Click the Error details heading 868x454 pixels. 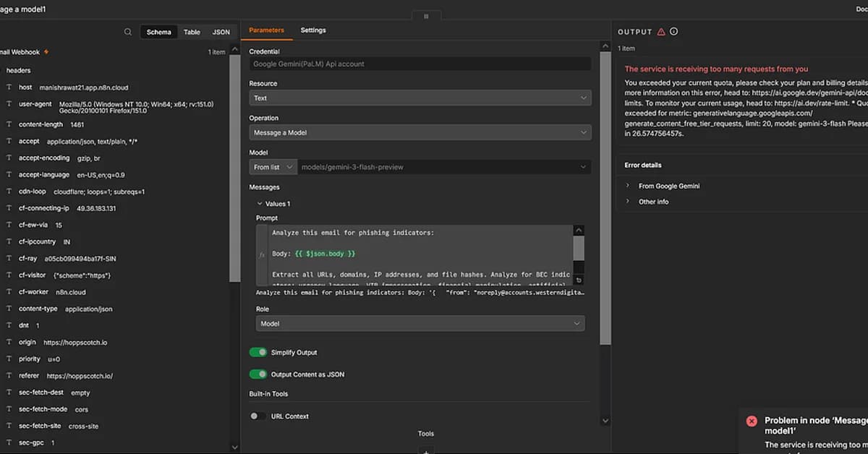coord(643,166)
